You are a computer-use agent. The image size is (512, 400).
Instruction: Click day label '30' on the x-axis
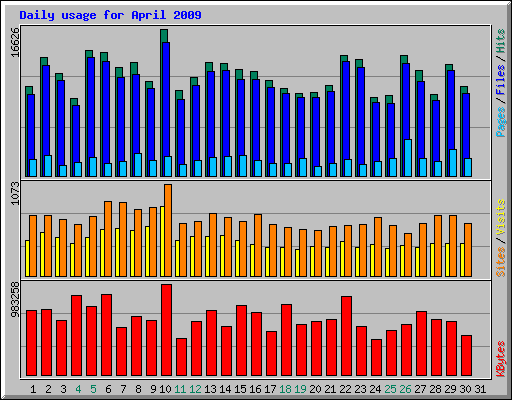coord(465,389)
